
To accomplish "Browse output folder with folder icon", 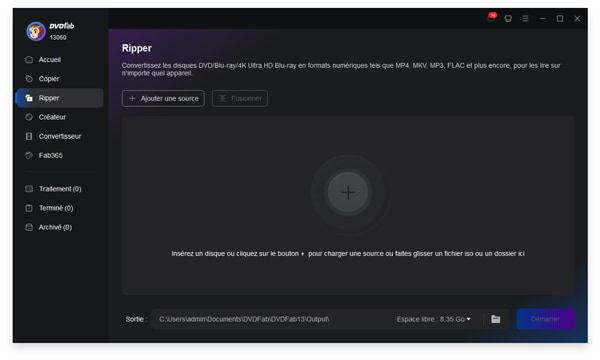I will tap(496, 319).
